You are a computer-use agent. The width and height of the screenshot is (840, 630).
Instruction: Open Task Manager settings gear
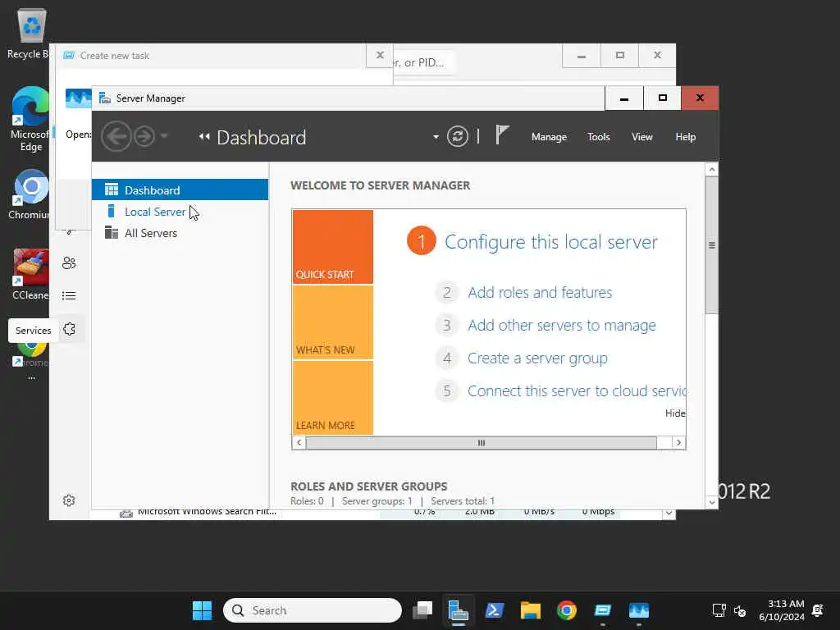tap(69, 500)
